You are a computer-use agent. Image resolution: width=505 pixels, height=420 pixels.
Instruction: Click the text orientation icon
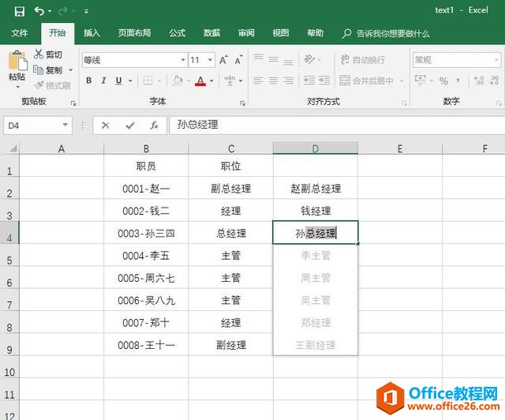pos(309,60)
